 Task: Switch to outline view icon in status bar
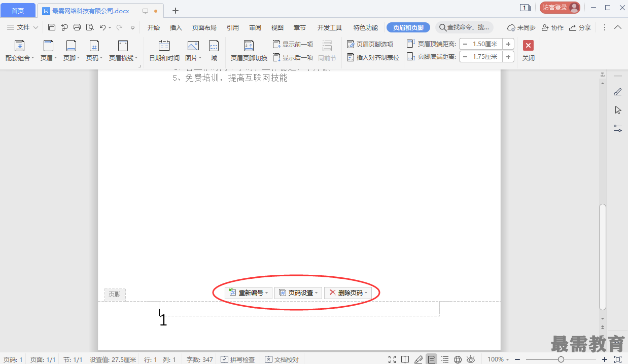[x=445, y=359]
